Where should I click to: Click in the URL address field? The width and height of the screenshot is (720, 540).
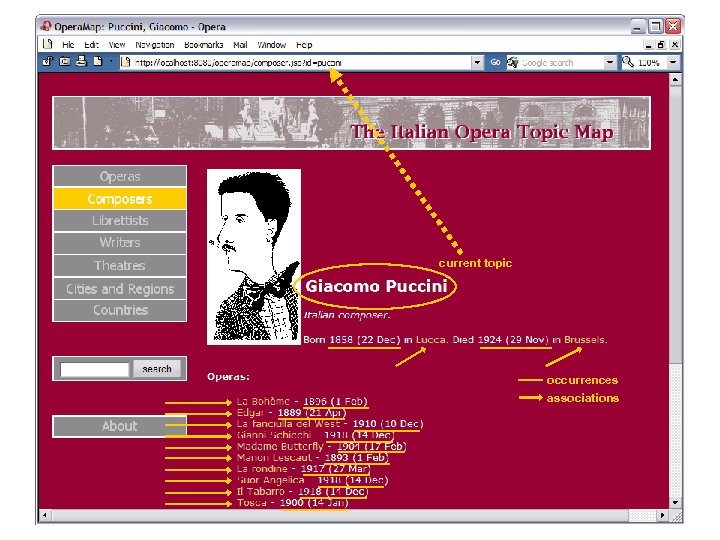click(301, 62)
